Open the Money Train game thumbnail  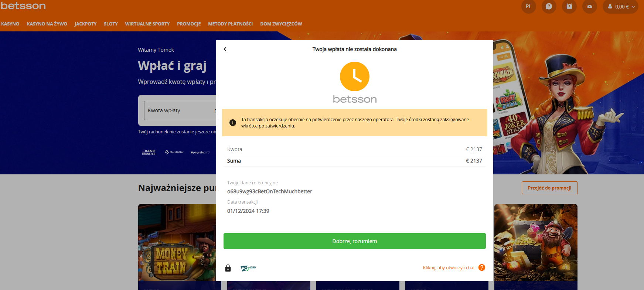(x=177, y=242)
